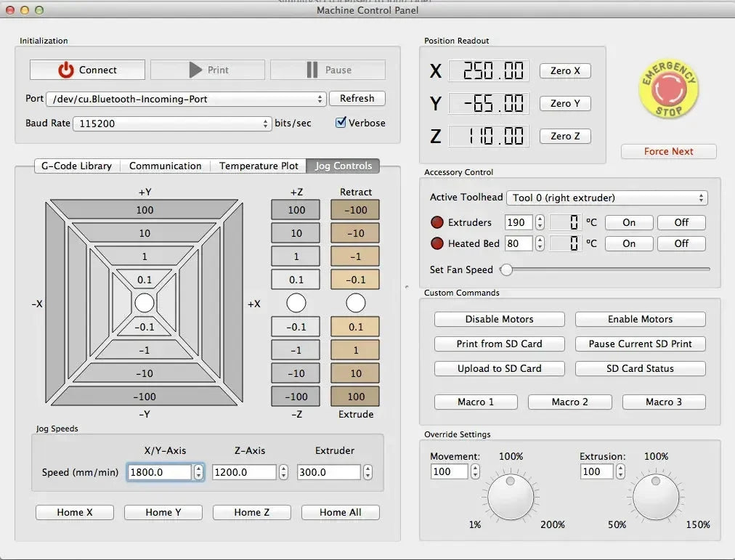Adjust the Set Fan Speed slider

507,269
